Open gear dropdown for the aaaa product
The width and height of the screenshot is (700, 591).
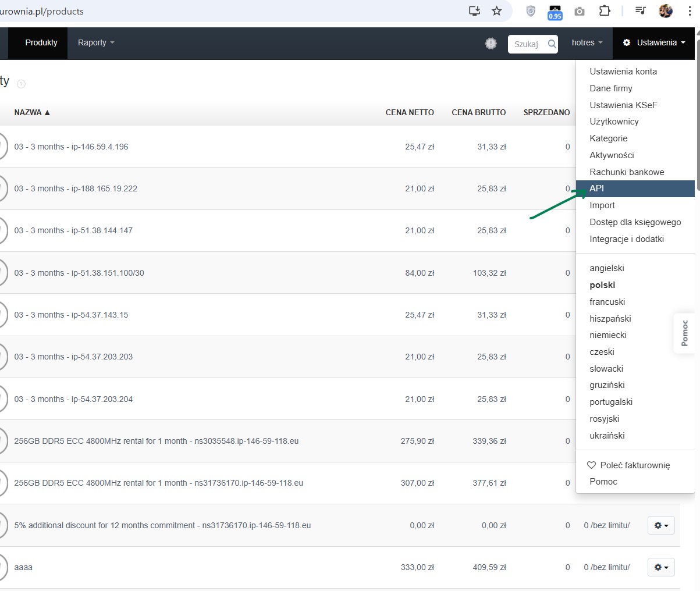click(661, 567)
